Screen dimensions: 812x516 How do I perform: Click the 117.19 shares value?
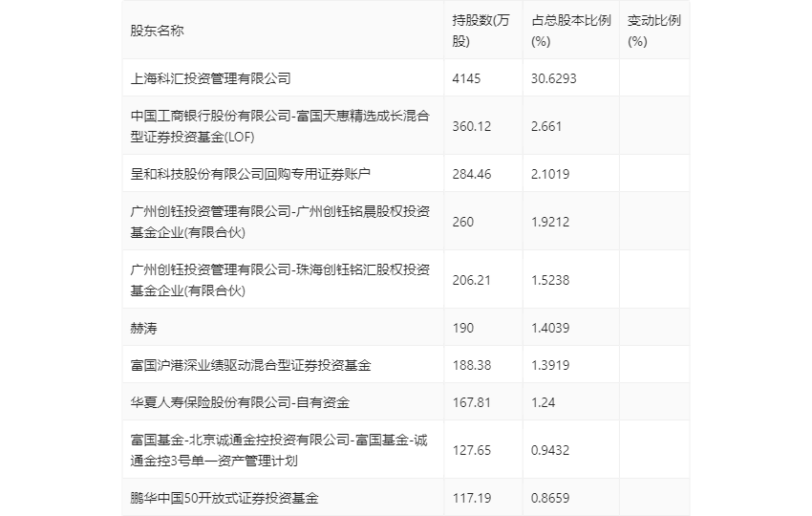point(471,498)
